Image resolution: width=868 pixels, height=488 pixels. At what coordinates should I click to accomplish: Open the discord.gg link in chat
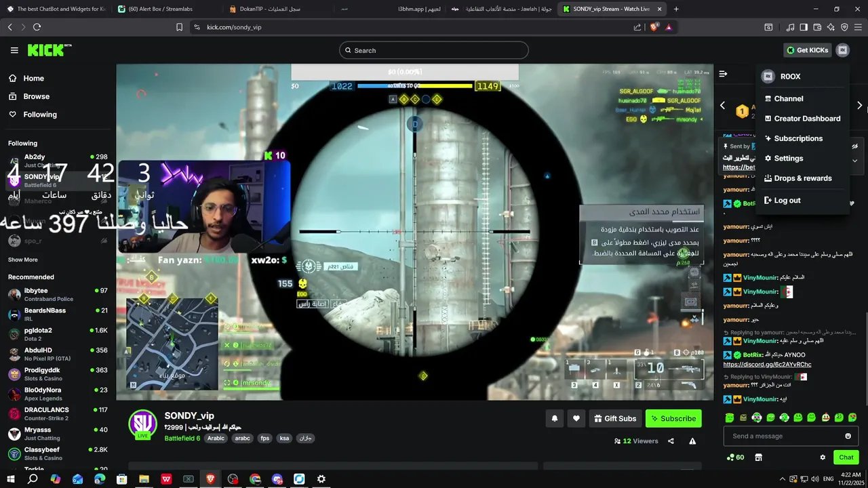[767, 365]
